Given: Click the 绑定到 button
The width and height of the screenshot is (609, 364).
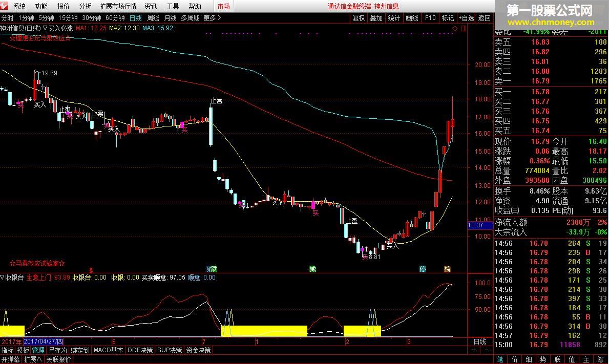Looking at the screenshot, I should click(80, 350).
